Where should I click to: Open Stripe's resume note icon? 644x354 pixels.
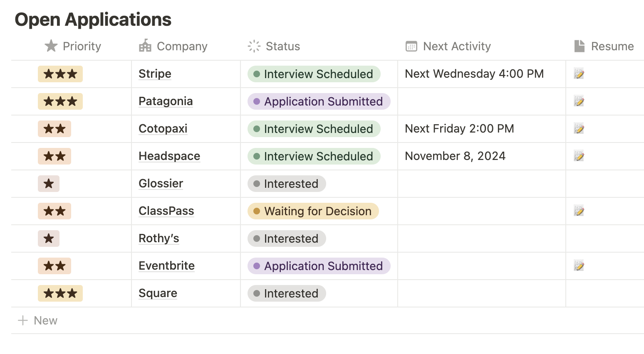coord(579,74)
